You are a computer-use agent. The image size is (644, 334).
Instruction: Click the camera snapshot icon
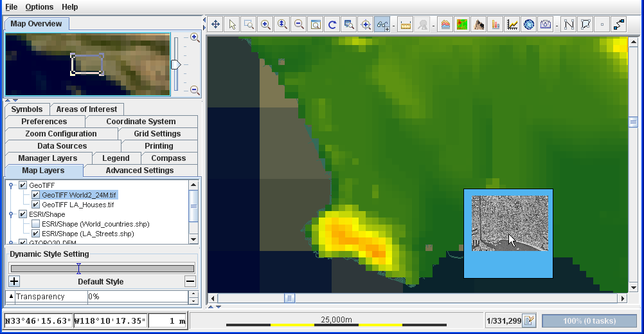click(545, 24)
